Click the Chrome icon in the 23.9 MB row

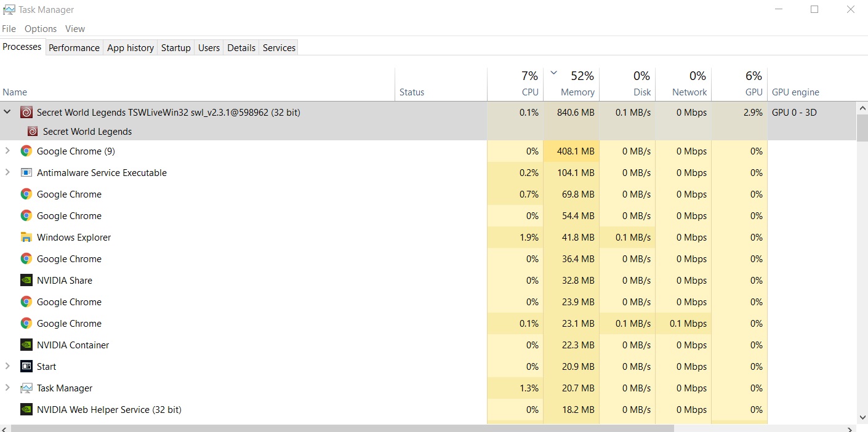[26, 302]
